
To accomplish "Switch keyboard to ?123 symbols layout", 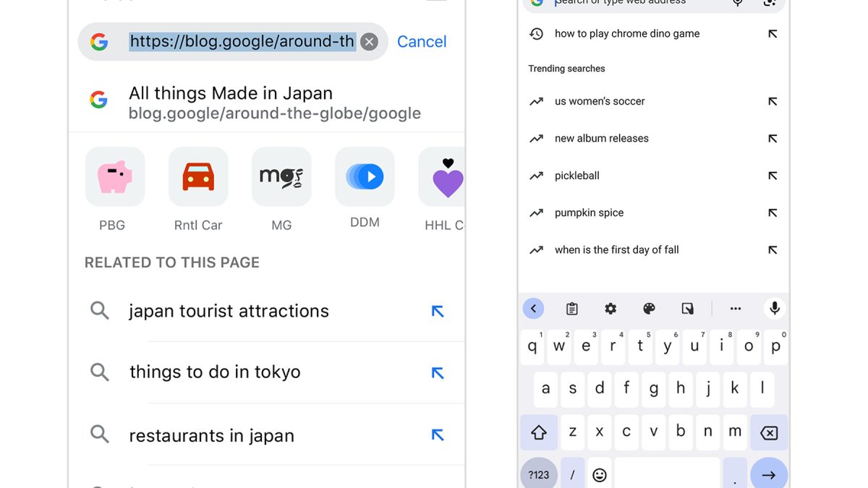I will coord(539,474).
